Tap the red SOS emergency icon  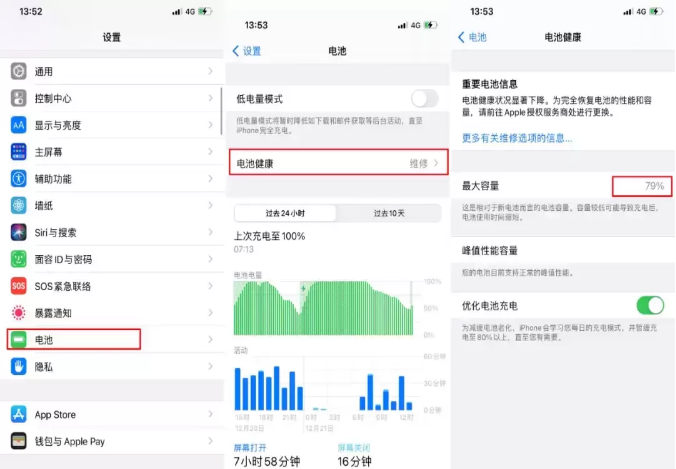[19, 286]
